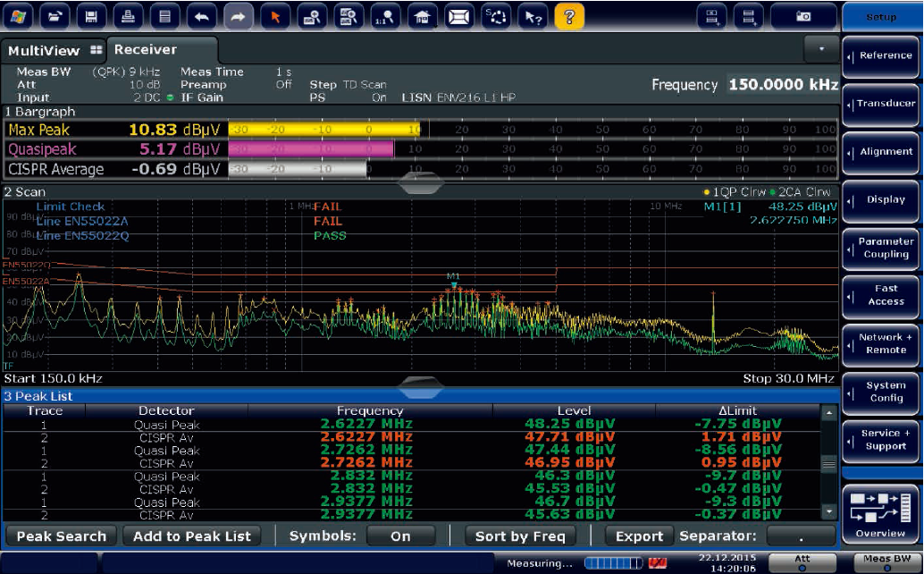Click the Separator period button
The image size is (924, 574).
coord(802,536)
